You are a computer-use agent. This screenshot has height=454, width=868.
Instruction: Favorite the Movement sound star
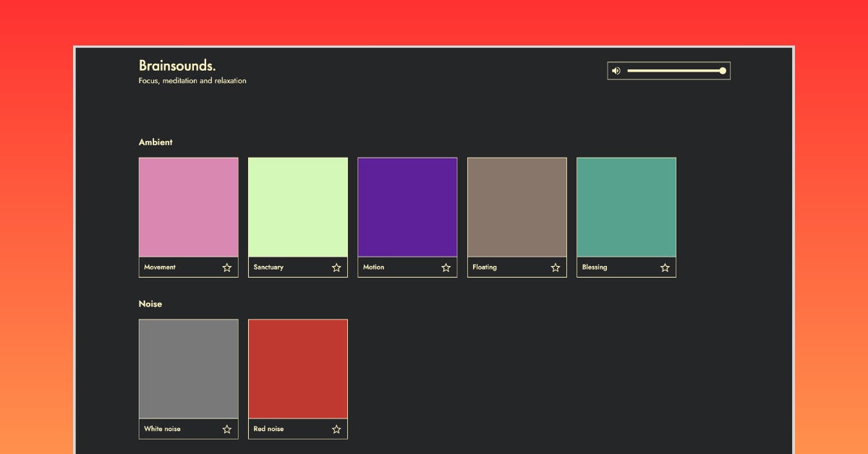[x=227, y=267]
